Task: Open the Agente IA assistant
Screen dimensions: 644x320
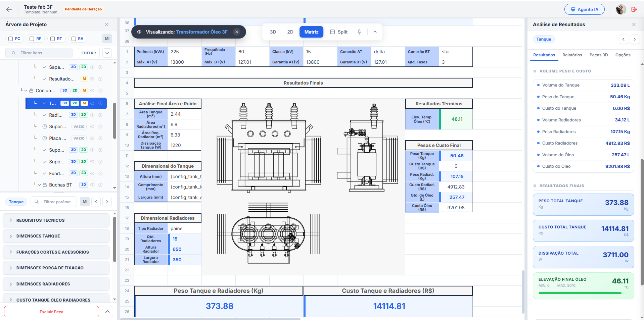Action: click(584, 9)
